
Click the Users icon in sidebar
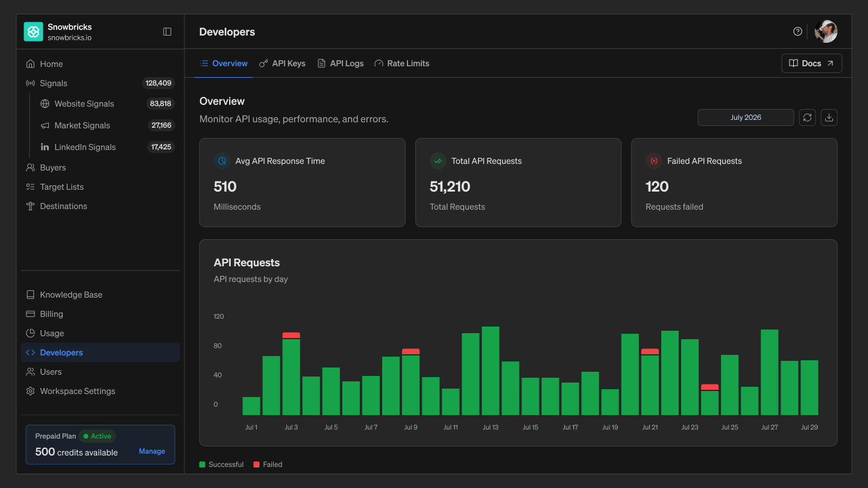(x=31, y=372)
